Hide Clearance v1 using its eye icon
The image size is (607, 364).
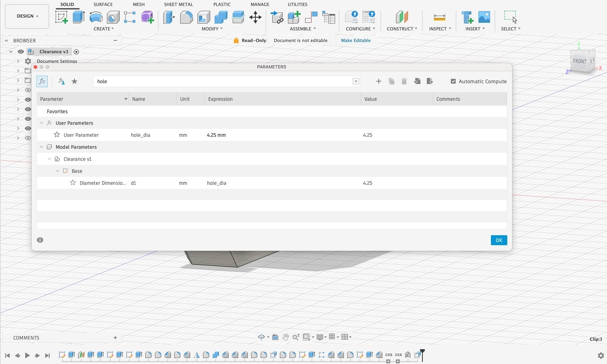[x=21, y=52]
